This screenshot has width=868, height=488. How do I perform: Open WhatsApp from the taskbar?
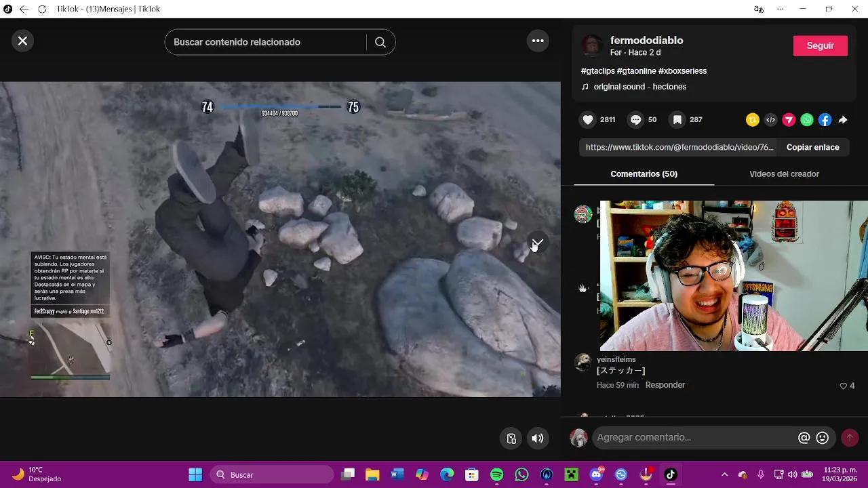521,474
